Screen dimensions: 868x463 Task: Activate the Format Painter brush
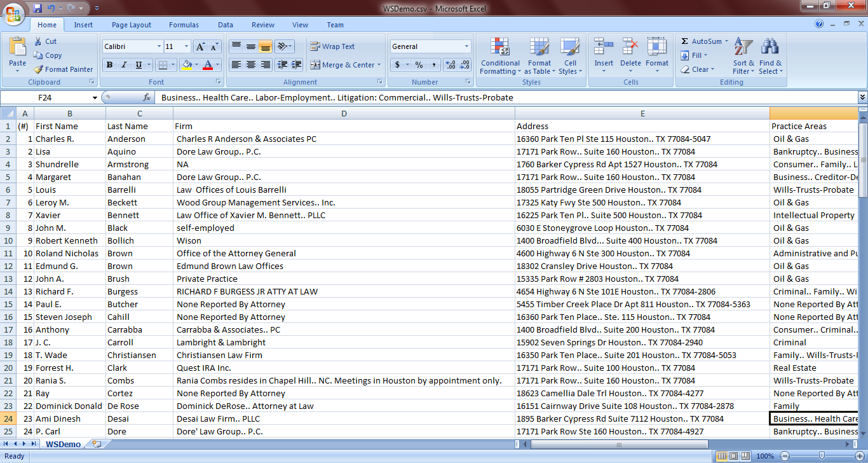(x=39, y=69)
